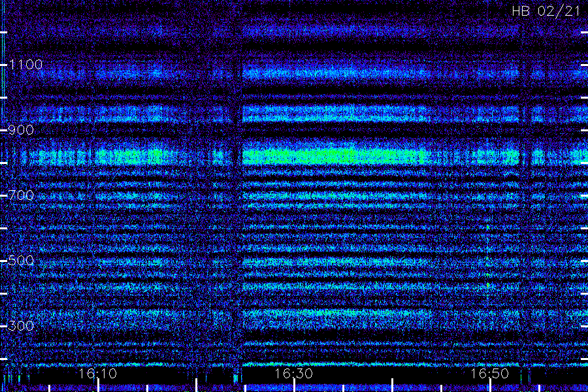Image resolution: width=588 pixels, height=392 pixels.
Task: Click the 300 frequency axis label
Action: click(x=21, y=325)
